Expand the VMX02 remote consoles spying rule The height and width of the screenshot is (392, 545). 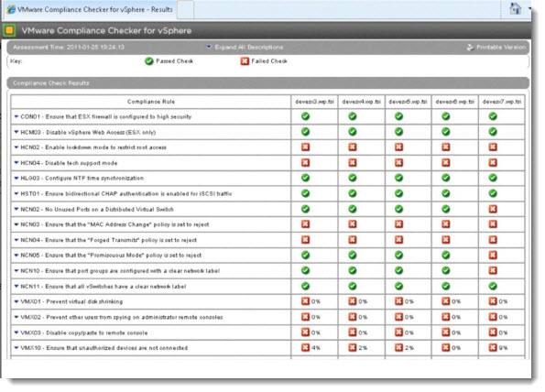click(16, 317)
